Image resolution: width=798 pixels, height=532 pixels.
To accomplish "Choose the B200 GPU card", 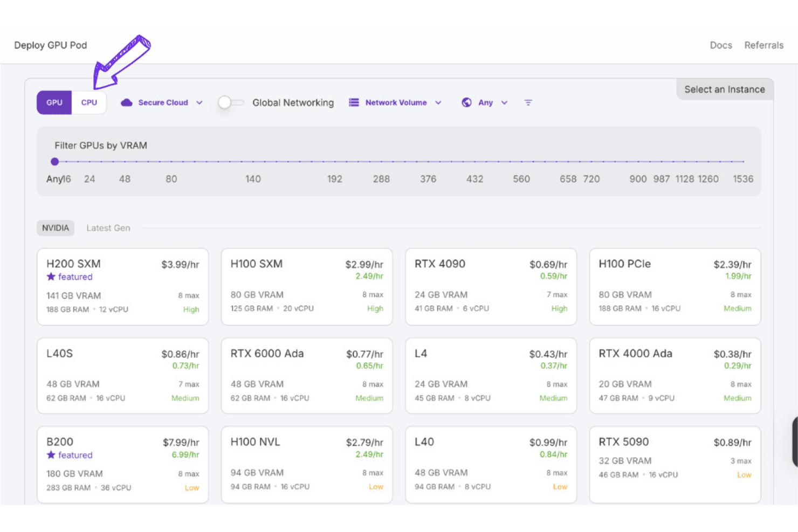I will point(122,465).
